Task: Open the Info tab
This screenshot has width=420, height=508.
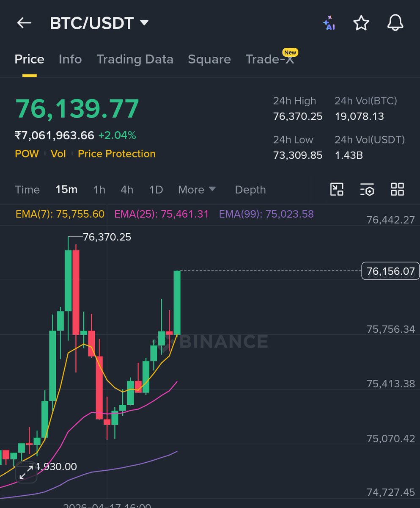Action: [x=70, y=59]
